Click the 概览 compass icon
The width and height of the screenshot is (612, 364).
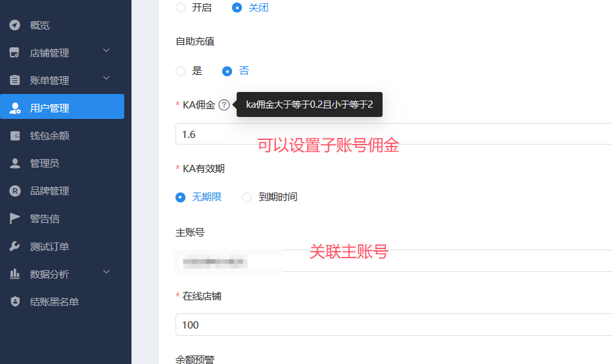[15, 26]
